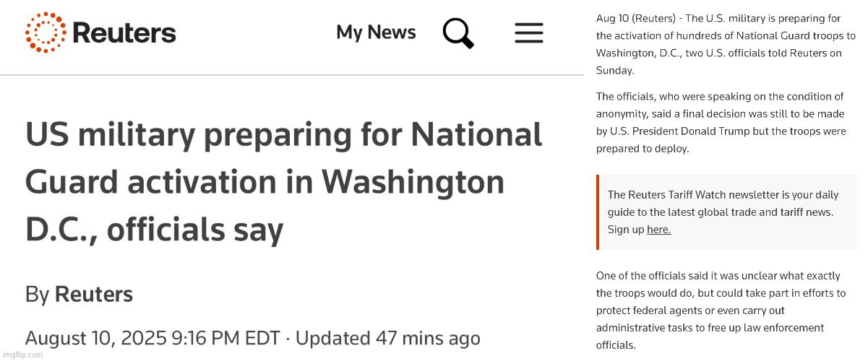Viewport: 868px width, 361px height.
Task: Open search with the magnifying glass icon
Action: [x=457, y=33]
